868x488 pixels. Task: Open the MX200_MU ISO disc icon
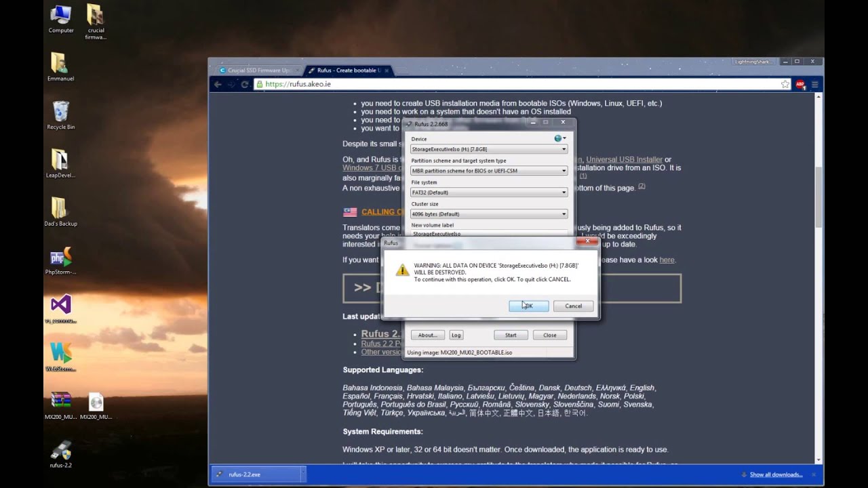tap(96, 405)
